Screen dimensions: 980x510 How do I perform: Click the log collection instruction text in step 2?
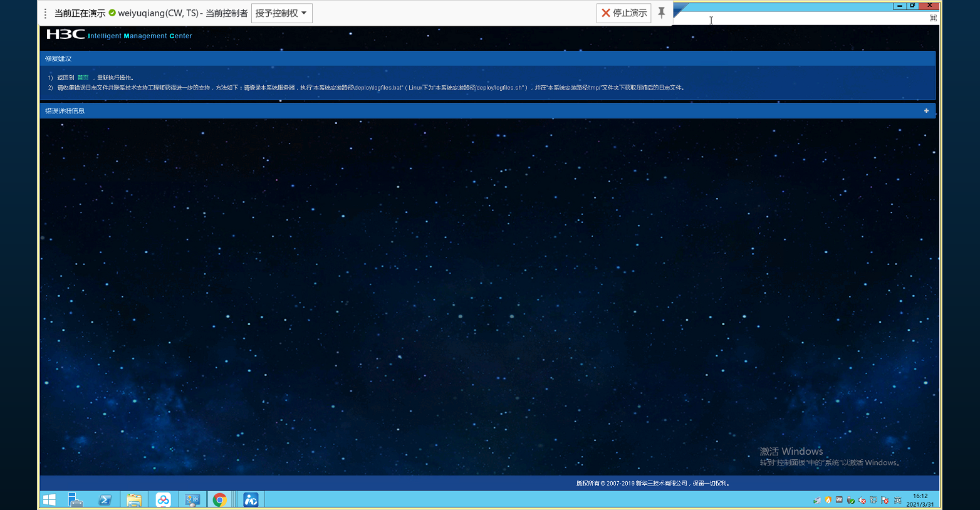[x=372, y=88]
